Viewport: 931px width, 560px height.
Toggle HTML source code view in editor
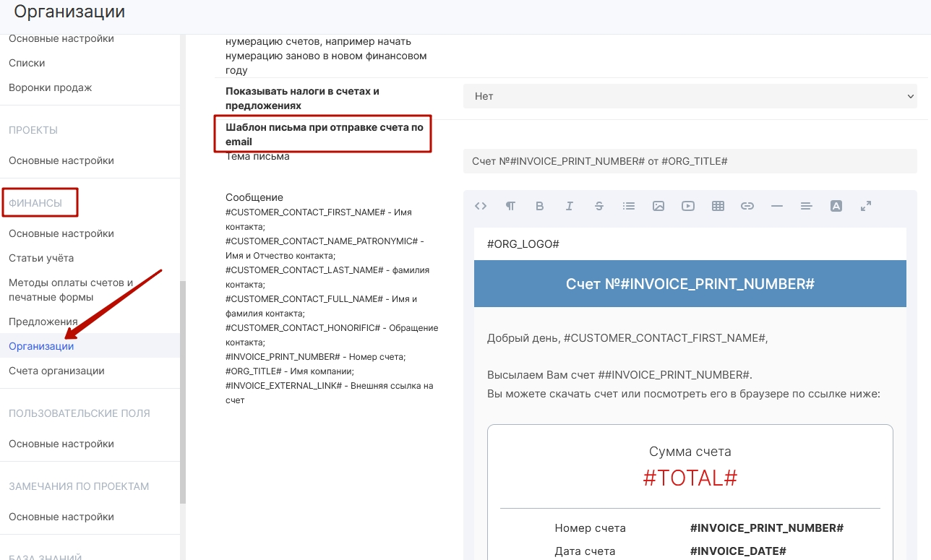481,206
